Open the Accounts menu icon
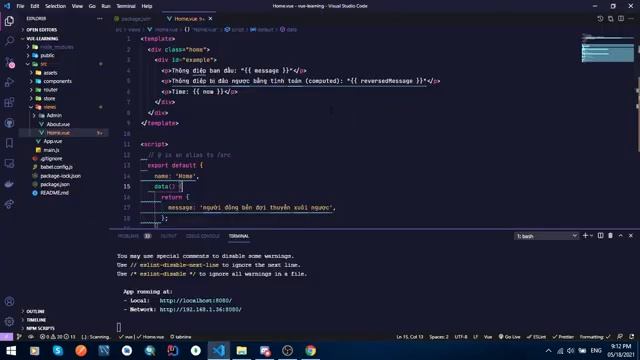Viewport: 640px width, 360px height. pos(9,302)
